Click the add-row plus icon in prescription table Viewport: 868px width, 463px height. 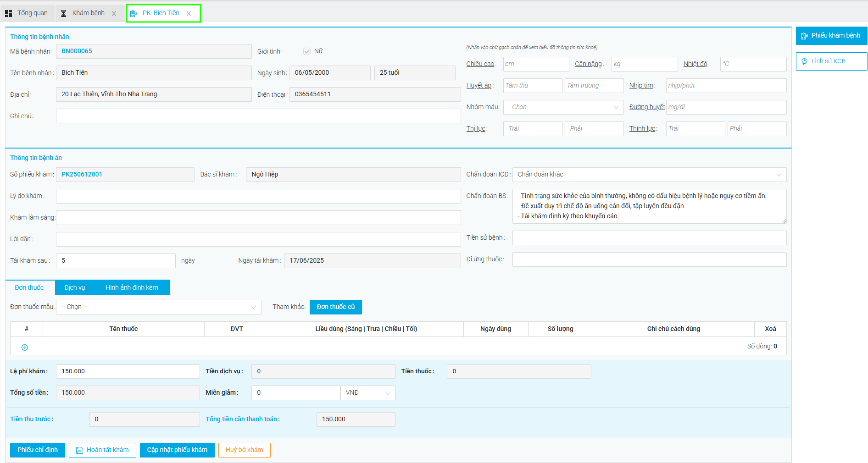25,347
